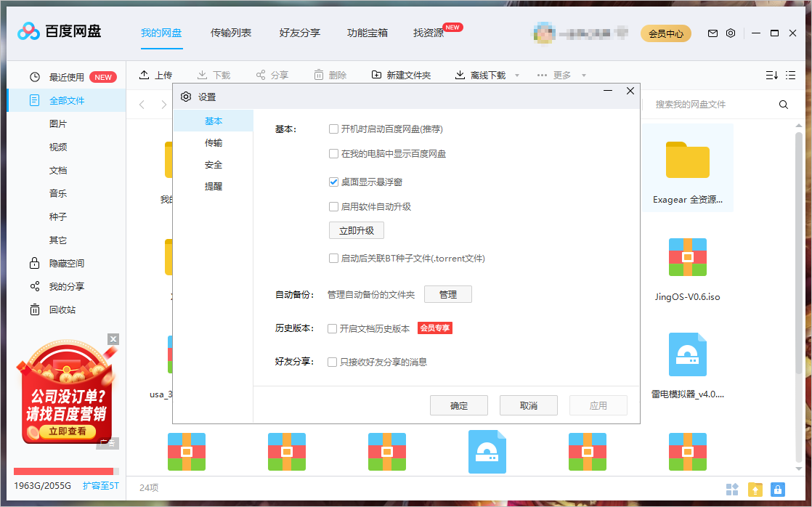
Task: Open the 功能宝箱 tab
Action: [368, 33]
